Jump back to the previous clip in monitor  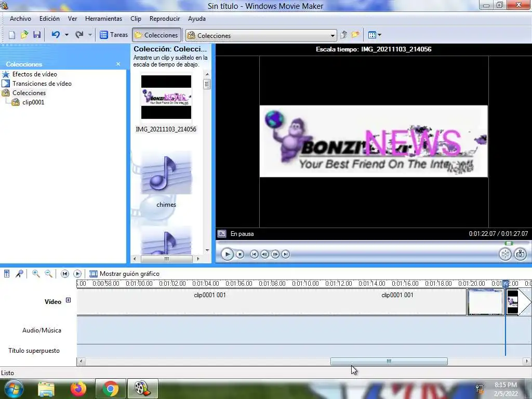click(254, 254)
